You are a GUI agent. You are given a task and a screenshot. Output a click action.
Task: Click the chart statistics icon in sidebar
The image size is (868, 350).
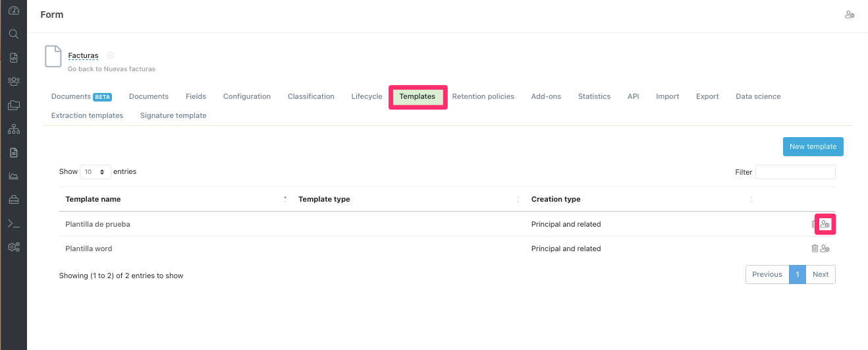point(13,176)
